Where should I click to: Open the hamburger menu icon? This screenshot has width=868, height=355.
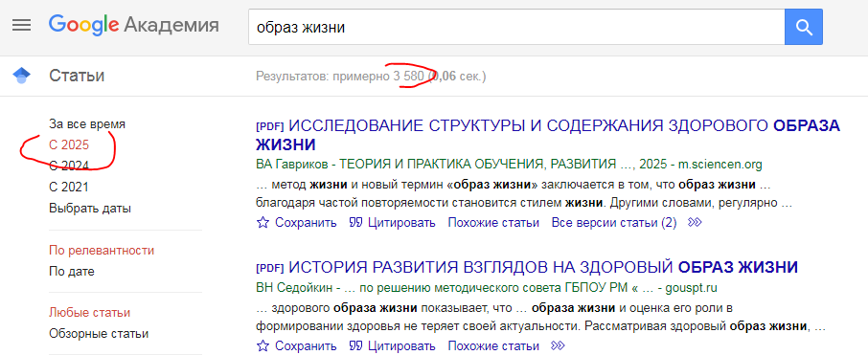22,26
